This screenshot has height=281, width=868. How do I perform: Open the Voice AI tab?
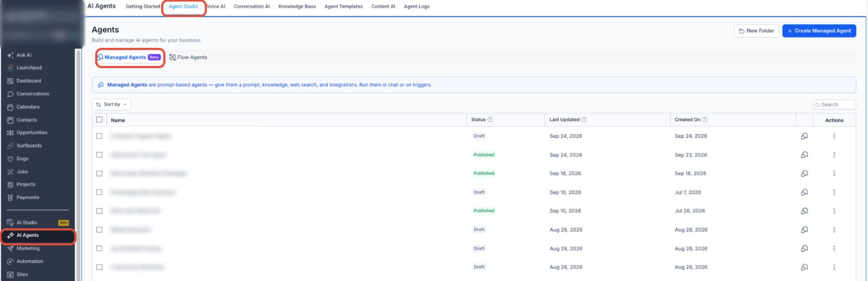(x=216, y=7)
